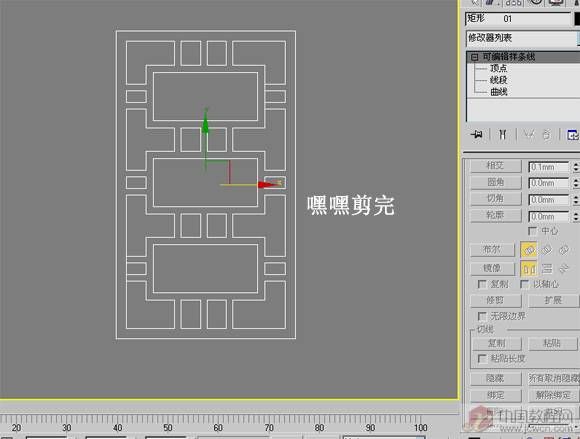Click frame 100 on the timeline ruler
This screenshot has width=580, height=439.
click(x=421, y=428)
